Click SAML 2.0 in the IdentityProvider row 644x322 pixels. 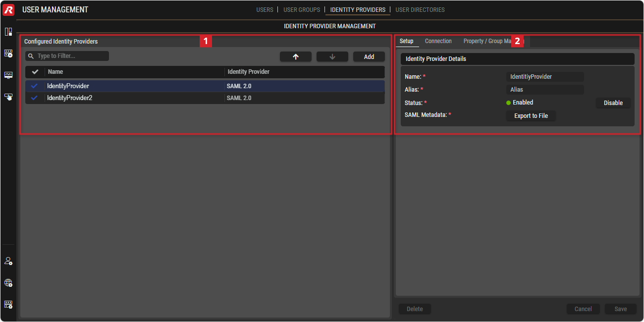(239, 86)
